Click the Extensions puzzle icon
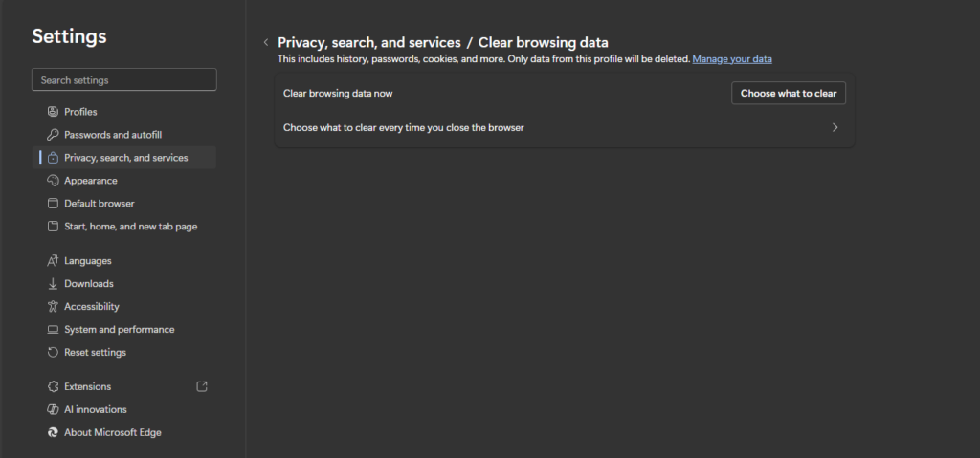The width and height of the screenshot is (980, 458). tap(54, 387)
